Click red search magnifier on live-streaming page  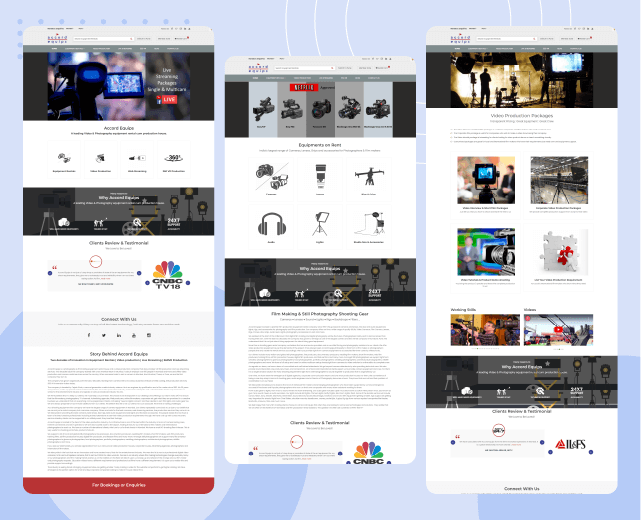131,39
